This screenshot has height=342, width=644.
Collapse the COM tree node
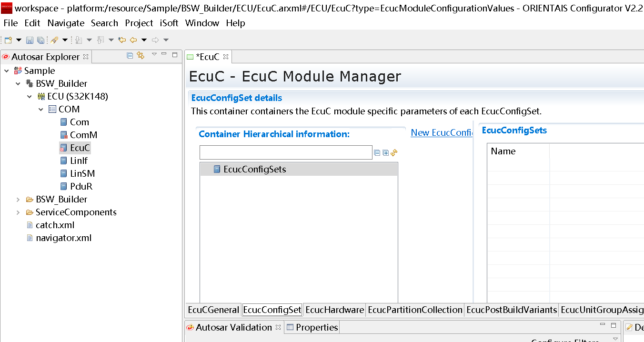pyautogui.click(x=41, y=110)
